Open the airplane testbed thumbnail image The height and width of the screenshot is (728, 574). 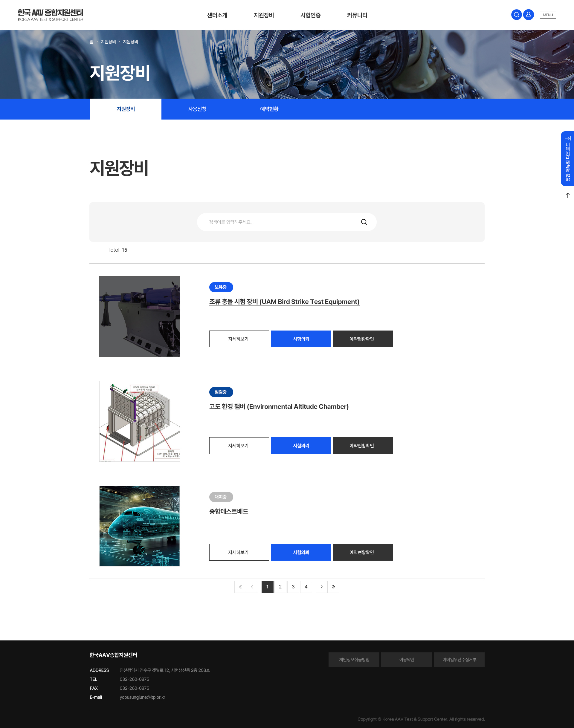[140, 526]
